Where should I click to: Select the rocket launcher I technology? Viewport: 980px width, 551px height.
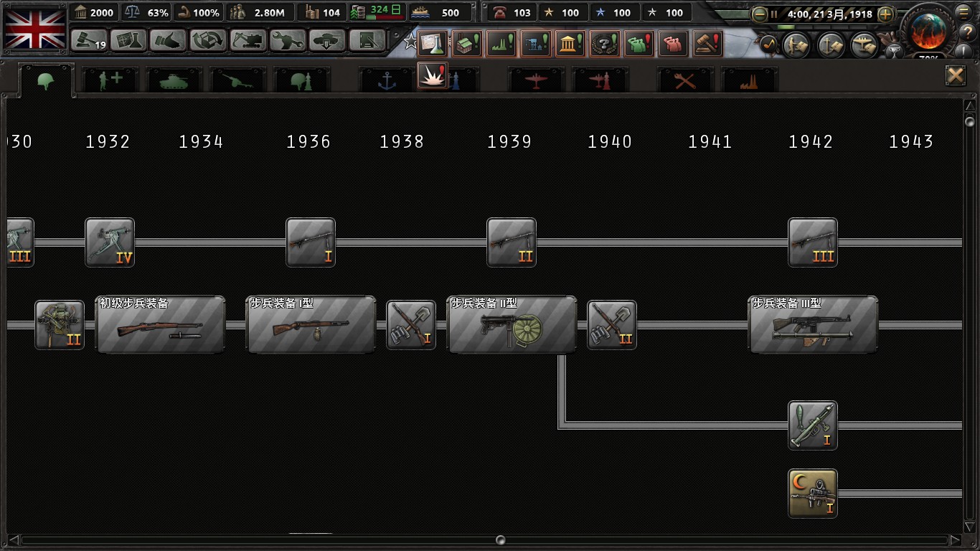(813, 425)
